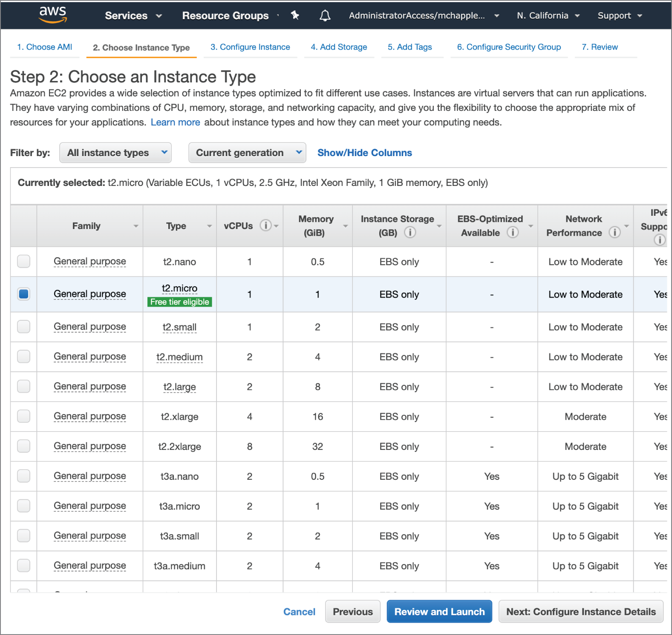Open the Resource Groups dropdown
The height and width of the screenshot is (635, 672).
[x=230, y=16]
